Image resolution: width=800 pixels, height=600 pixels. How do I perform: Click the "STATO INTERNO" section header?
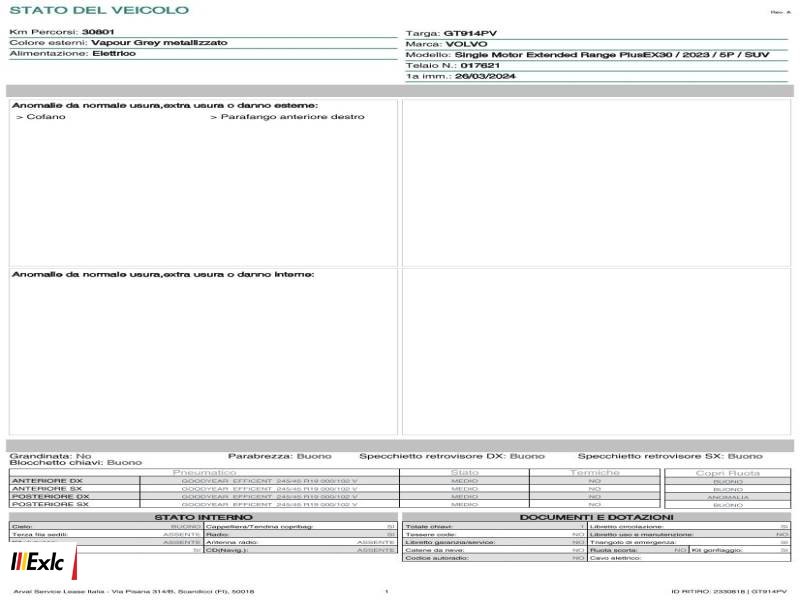[203, 517]
